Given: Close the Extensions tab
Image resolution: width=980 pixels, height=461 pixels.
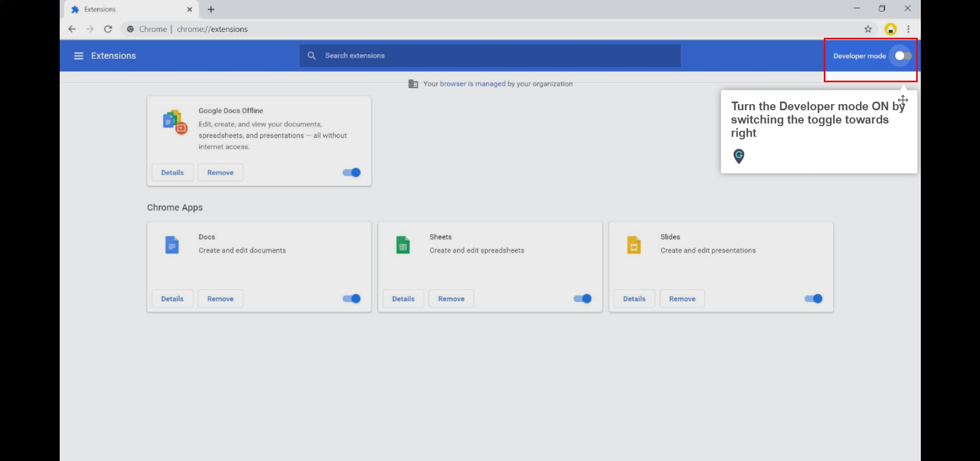Looking at the screenshot, I should click(190, 9).
